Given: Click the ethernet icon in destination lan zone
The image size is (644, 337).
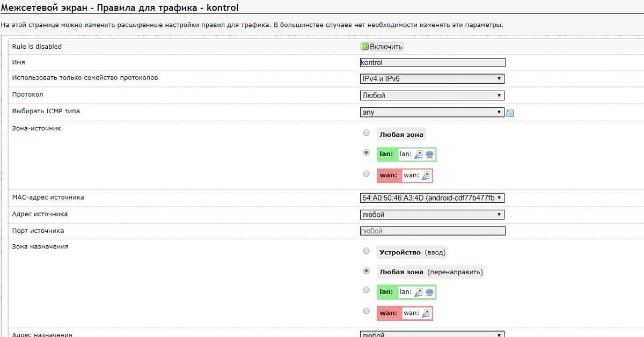Looking at the screenshot, I should coord(419,292).
